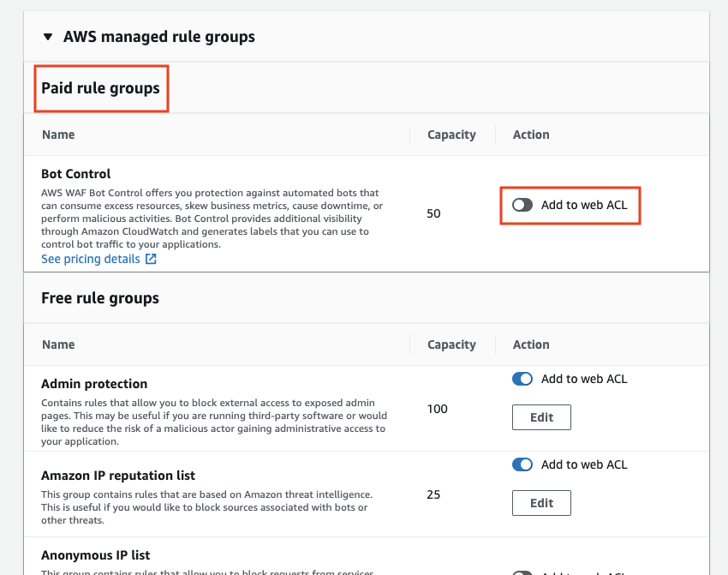Turn off Admin protection's Add to web ACL toggle

click(522, 379)
